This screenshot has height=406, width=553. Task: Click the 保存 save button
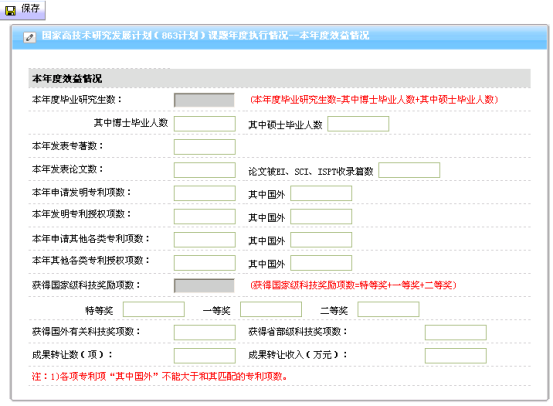click(x=22, y=10)
